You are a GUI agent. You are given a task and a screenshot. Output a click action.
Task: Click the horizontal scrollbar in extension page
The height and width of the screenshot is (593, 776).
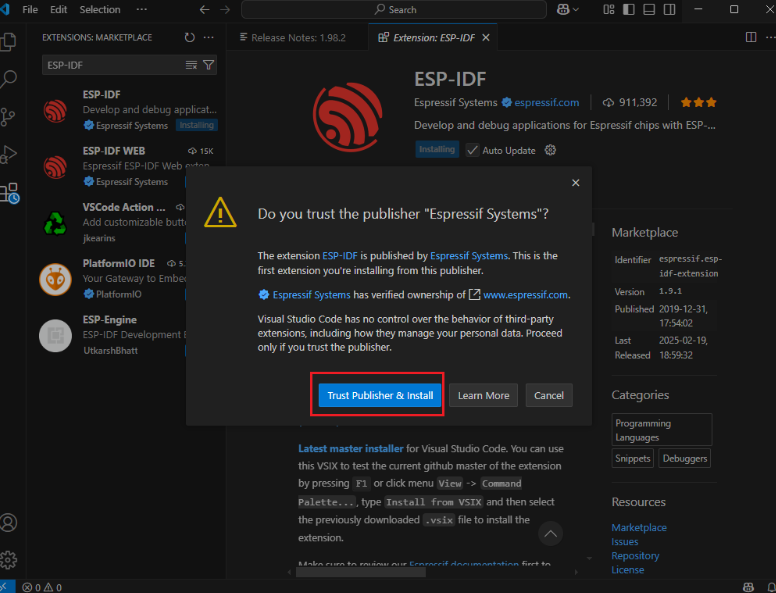[x=360, y=572]
